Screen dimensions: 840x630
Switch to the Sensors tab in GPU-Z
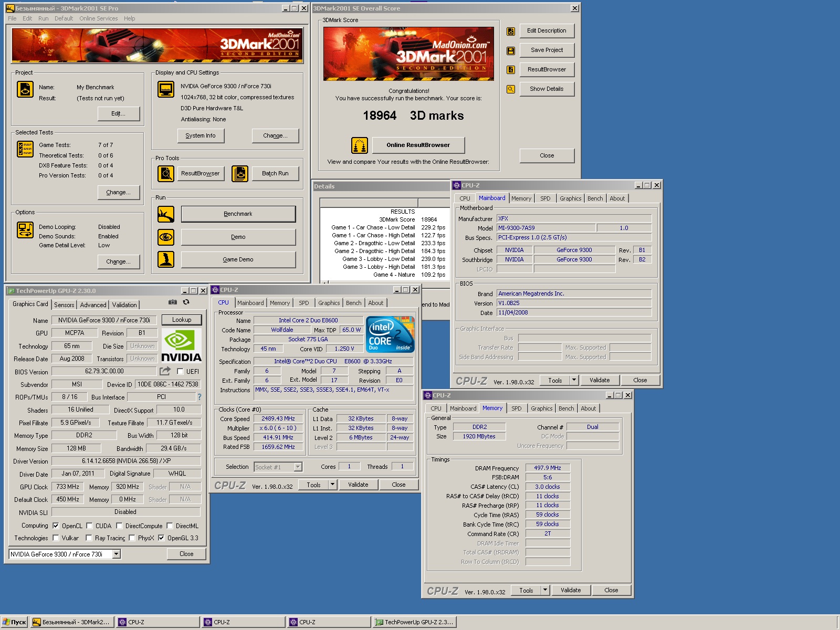click(64, 304)
